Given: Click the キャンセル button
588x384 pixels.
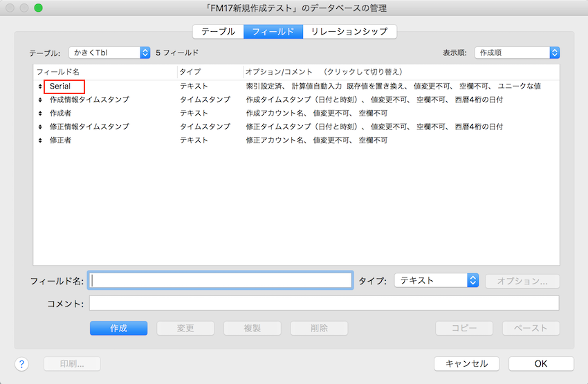Looking at the screenshot, I should pos(466,364).
